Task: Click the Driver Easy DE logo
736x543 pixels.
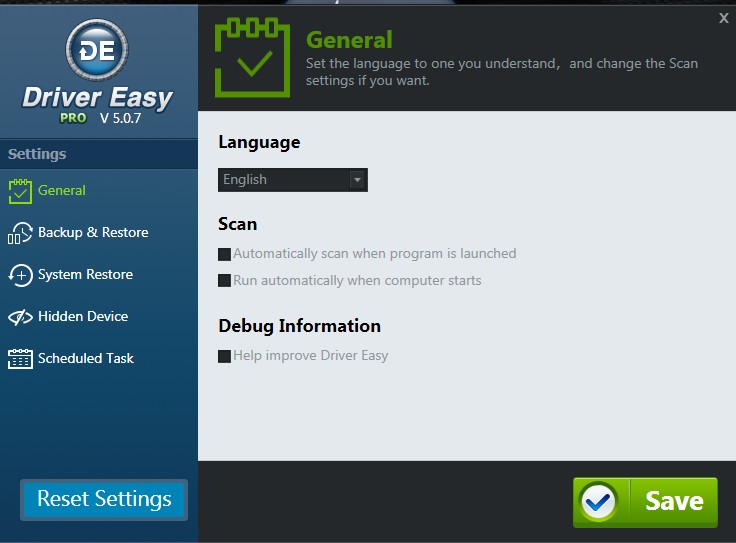Action: pos(97,50)
